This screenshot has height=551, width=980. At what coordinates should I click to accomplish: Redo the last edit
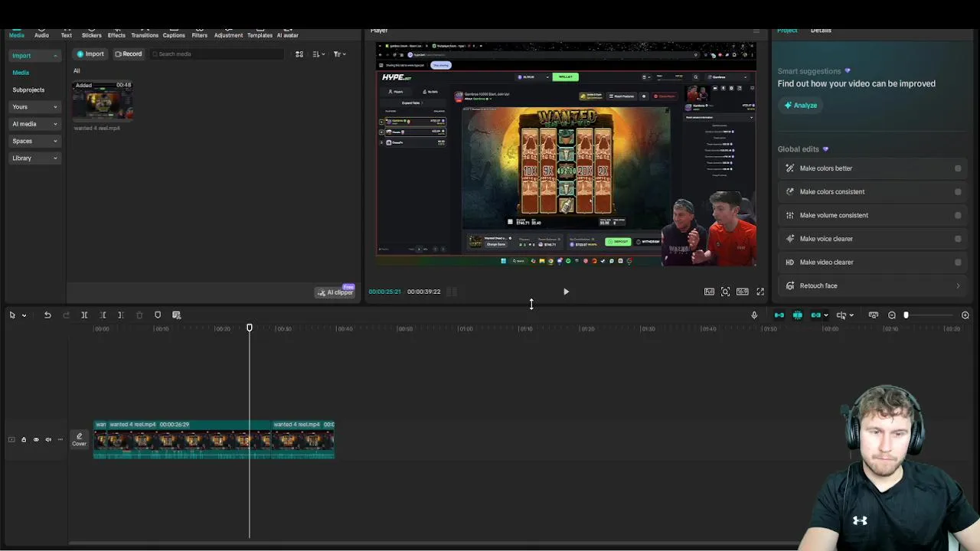tap(66, 315)
